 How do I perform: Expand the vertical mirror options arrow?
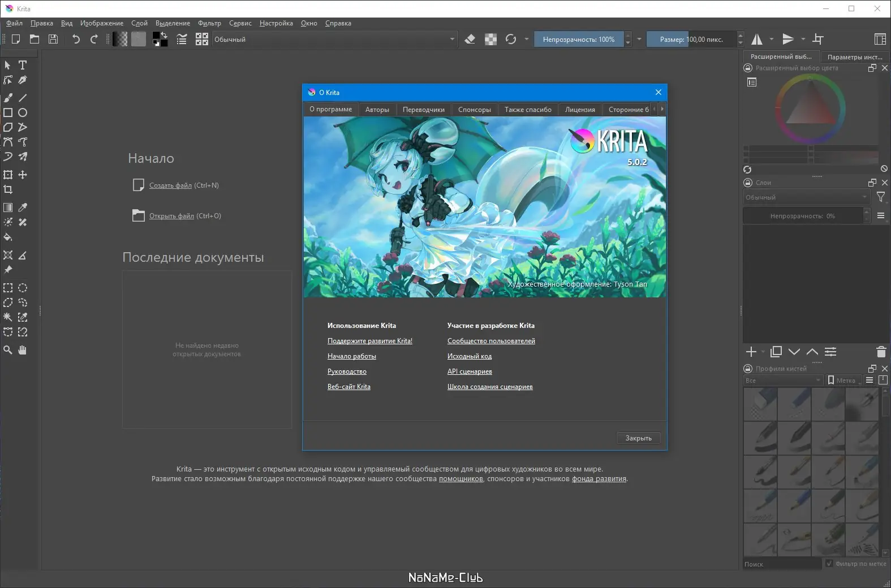(803, 39)
